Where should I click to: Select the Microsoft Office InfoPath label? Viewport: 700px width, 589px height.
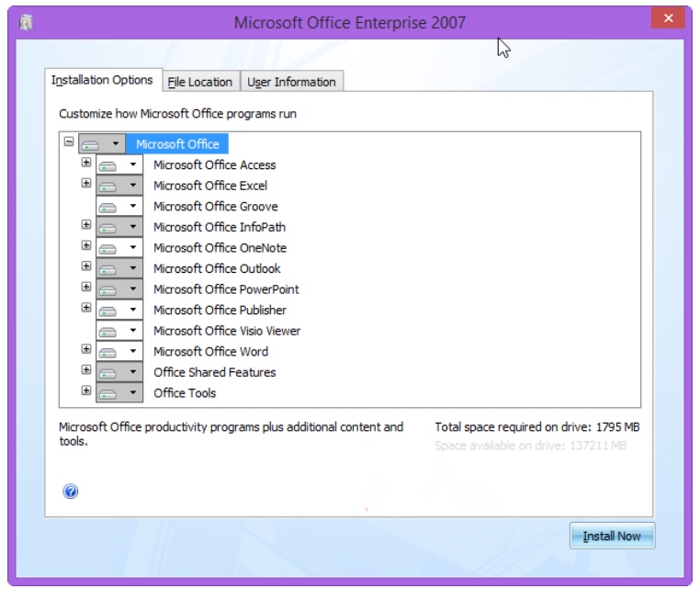tap(219, 227)
